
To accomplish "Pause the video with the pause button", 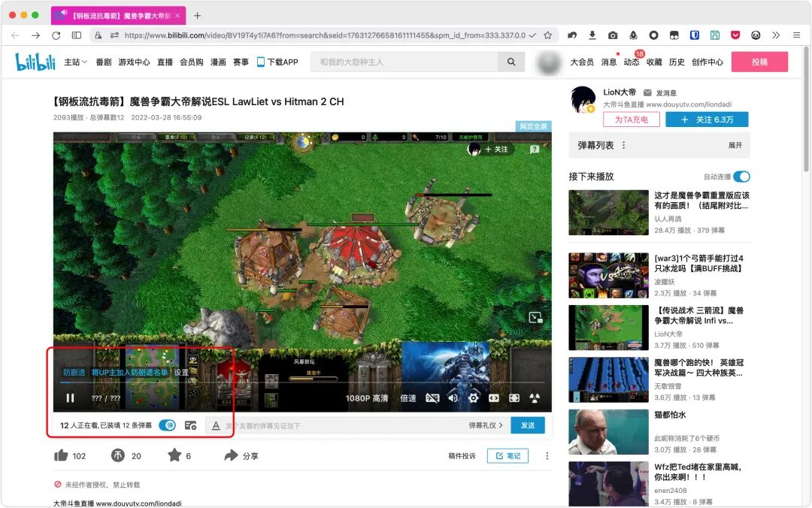I will [70, 398].
